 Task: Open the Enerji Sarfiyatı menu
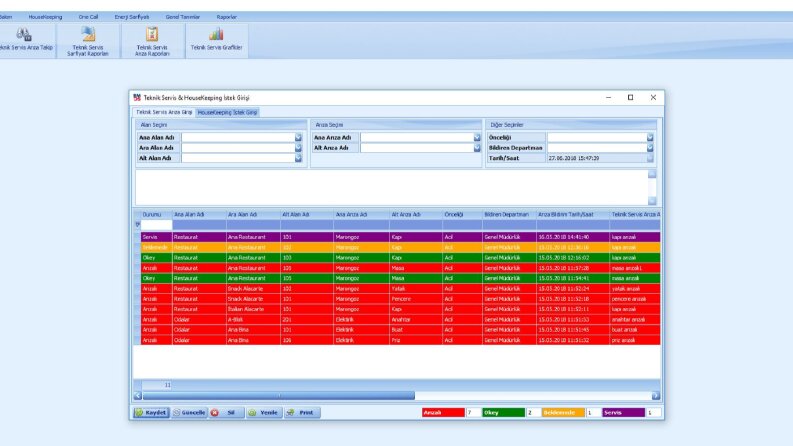[131, 17]
